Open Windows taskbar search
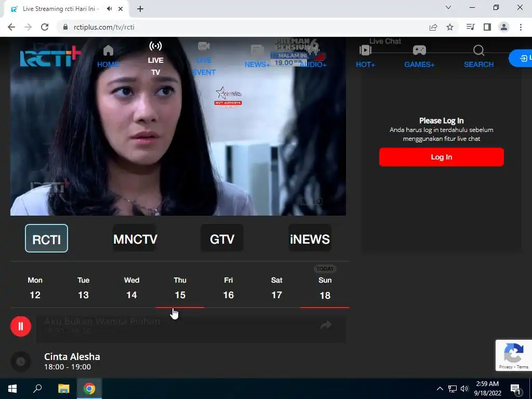This screenshot has height=399, width=532. click(37, 389)
